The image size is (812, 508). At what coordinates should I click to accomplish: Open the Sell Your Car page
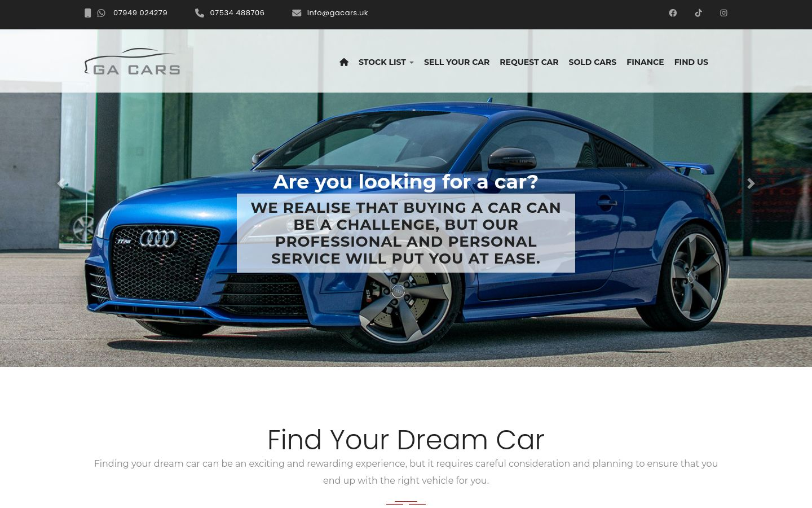457,62
